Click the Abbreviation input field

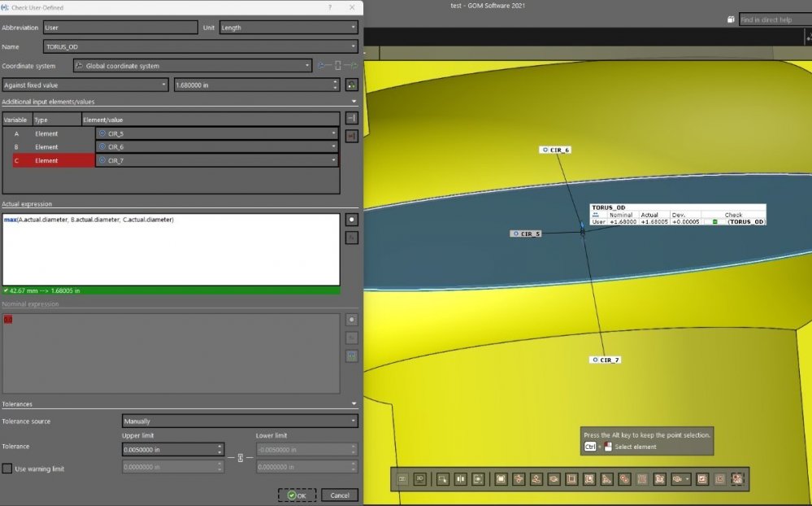[119, 28]
